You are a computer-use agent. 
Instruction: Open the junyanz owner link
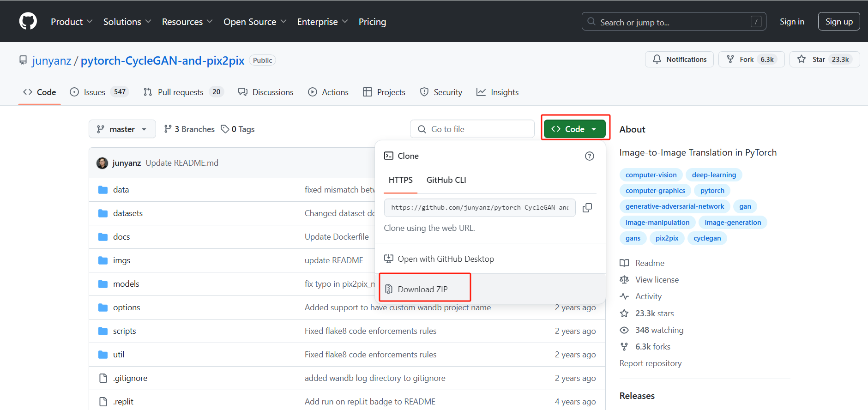tap(52, 60)
